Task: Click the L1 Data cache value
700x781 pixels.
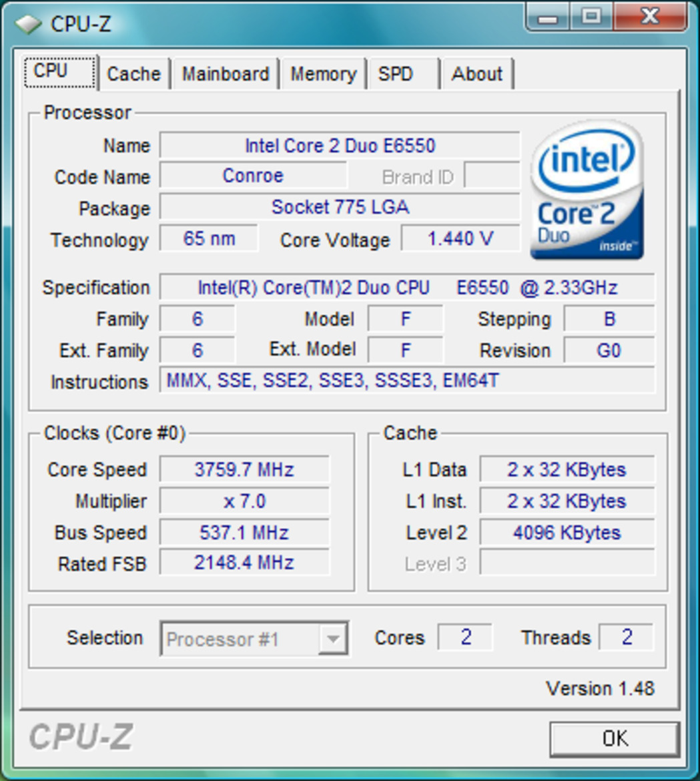Action: click(x=567, y=469)
